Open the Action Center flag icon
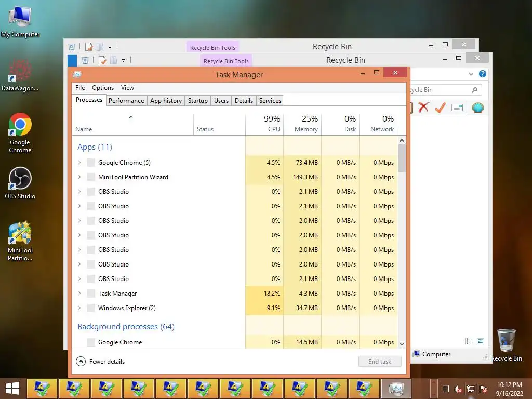Viewport: 532px width, 399px height. click(483, 389)
